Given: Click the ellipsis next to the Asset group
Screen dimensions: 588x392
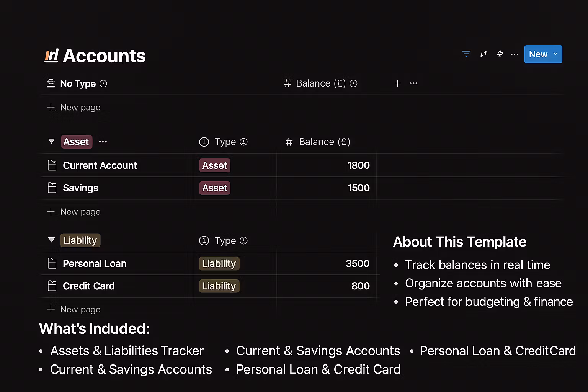Looking at the screenshot, I should tap(103, 142).
